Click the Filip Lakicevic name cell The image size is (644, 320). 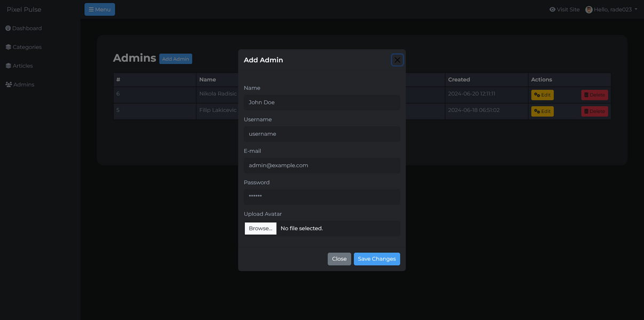point(218,110)
